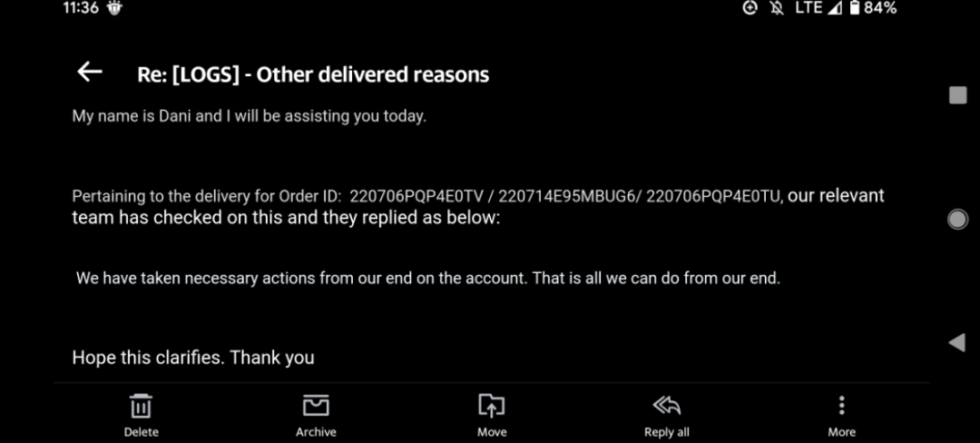Image resolution: width=980 pixels, height=443 pixels.
Task: Tap the Move label in bottom bar
Action: click(x=491, y=432)
